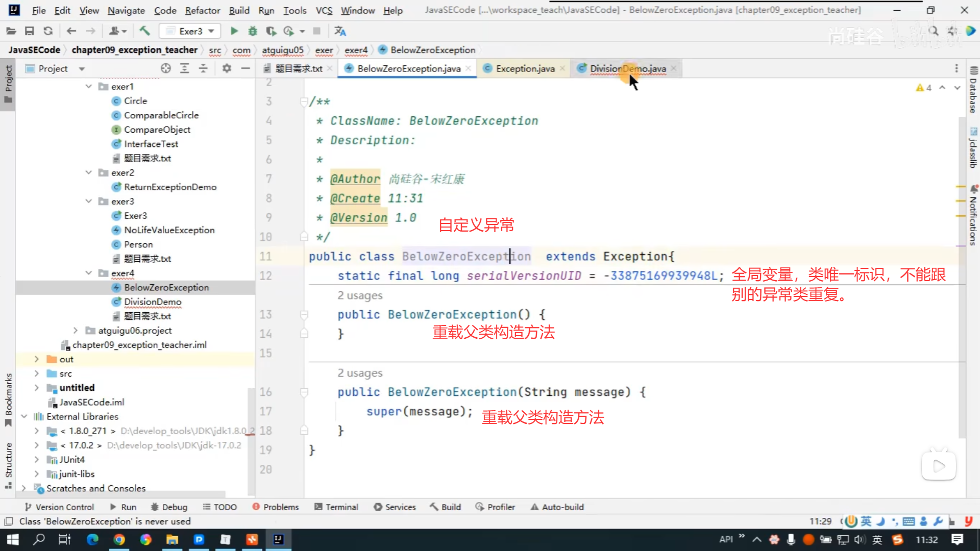Click the Build project hammer icon
The height and width of the screenshot is (551, 980).
145,31
